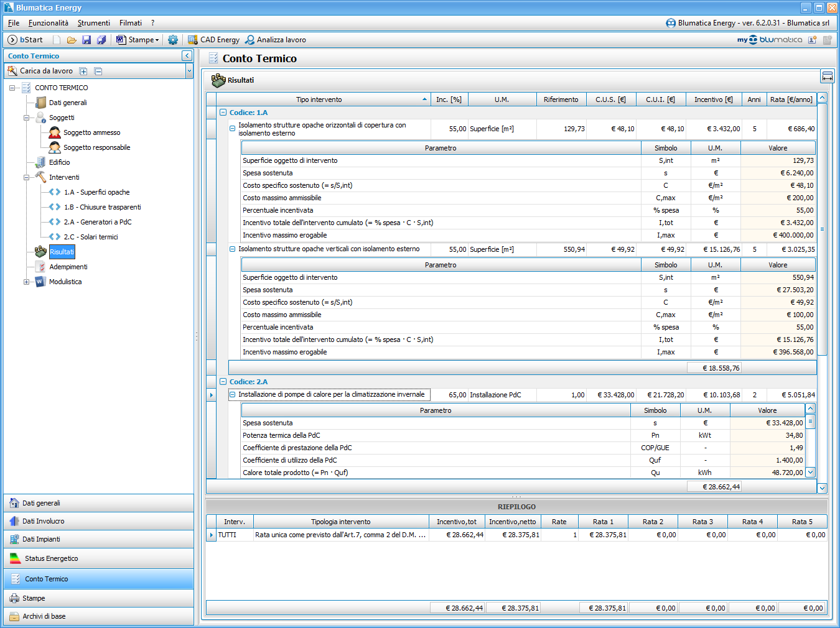
Task: Click the save all icon
Action: point(101,40)
